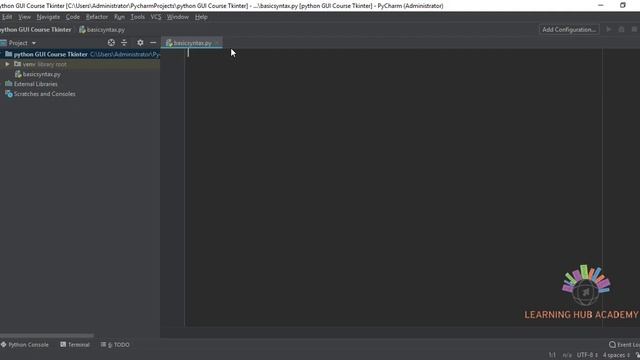This screenshot has height=360, width=640.
Task: Click the Debug bug icon
Action: point(621,29)
